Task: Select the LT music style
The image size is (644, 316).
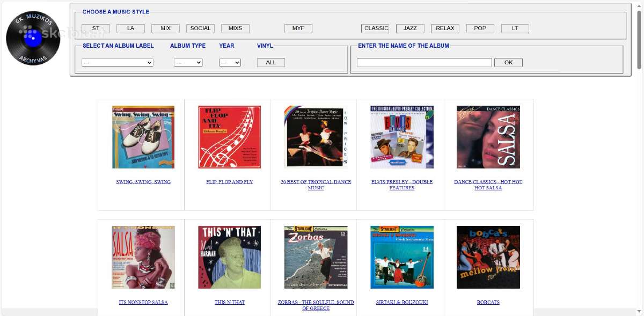Action: click(x=515, y=28)
